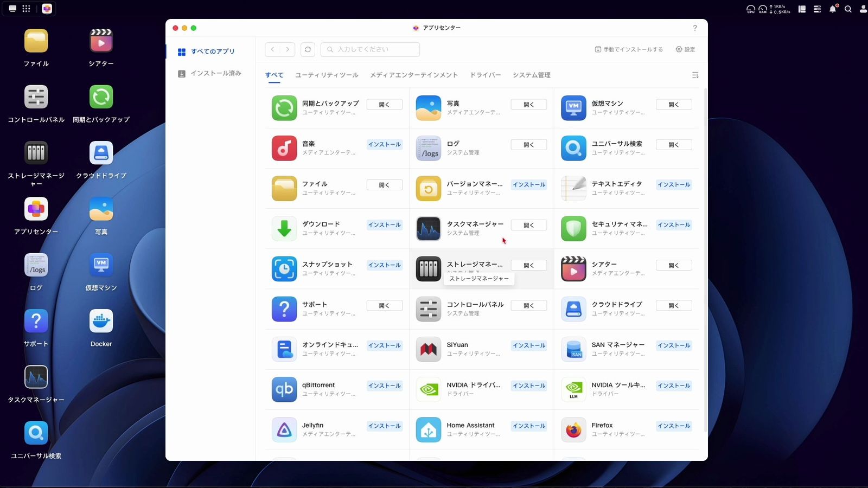Install SiYuan
This screenshot has width=868, height=488.
(529, 345)
